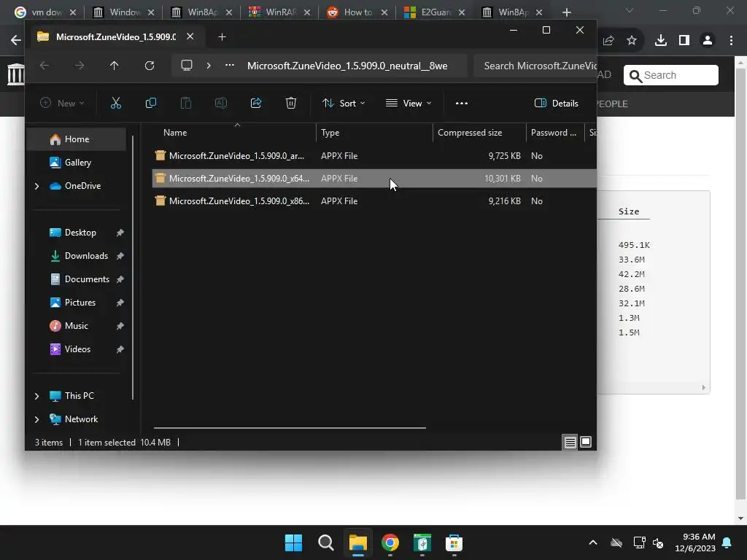This screenshot has width=747, height=560.
Task: Close the Microsoft.ZuneVideo Explorer tab
Action: (x=190, y=36)
